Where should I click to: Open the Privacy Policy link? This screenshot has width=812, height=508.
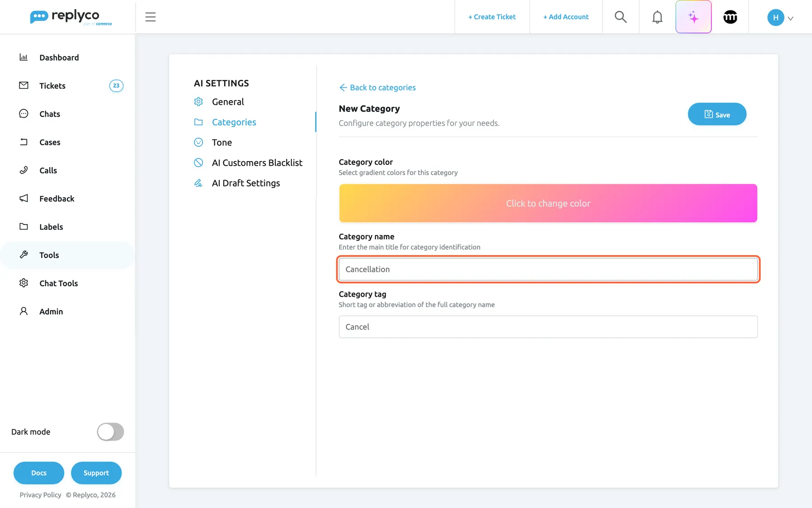[x=40, y=495]
